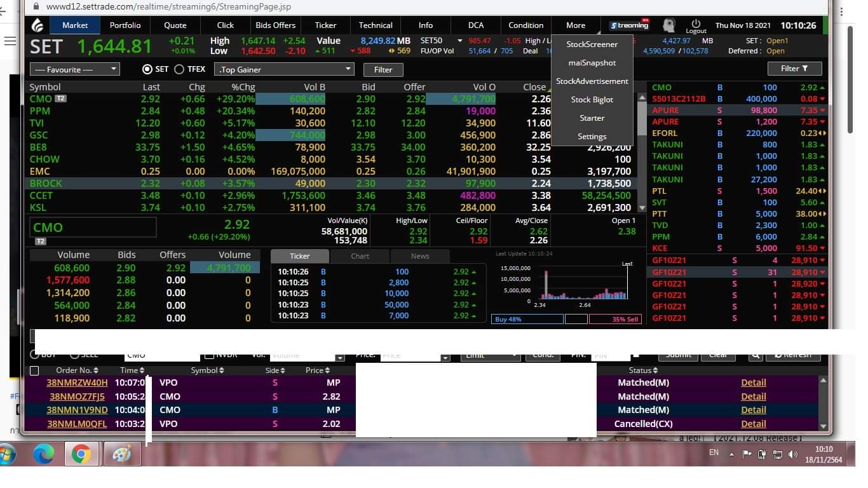The width and height of the screenshot is (868, 488).
Task: Click the Filter button beside Top Gainer
Action: [x=383, y=69]
